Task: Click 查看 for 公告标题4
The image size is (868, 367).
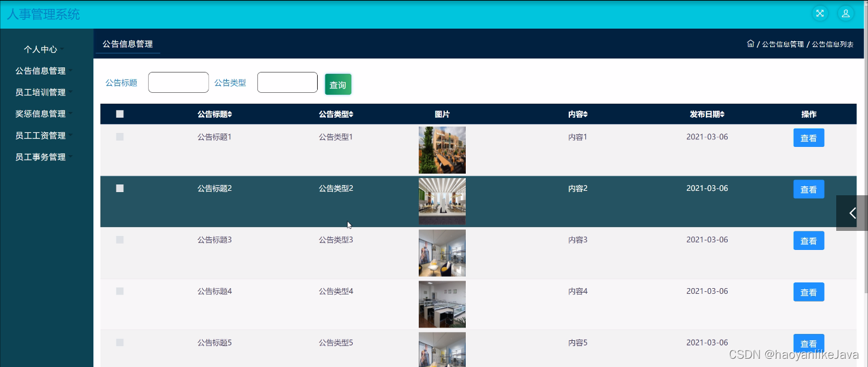Action: (x=809, y=293)
